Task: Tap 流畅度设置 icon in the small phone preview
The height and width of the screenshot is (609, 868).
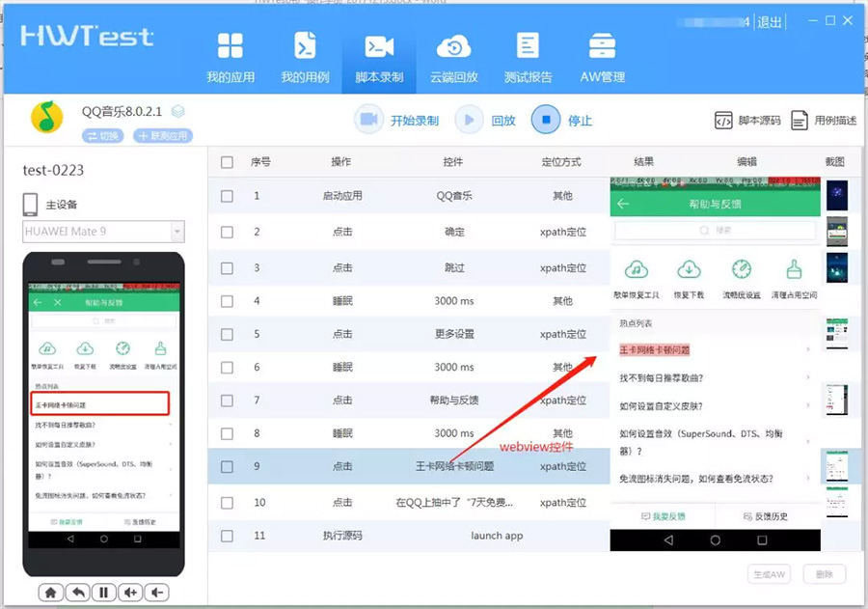Action: 122,348
